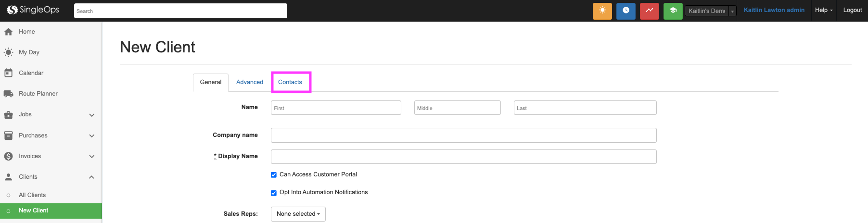Viewport: 868px width, 223px height.
Task: Click the Home house icon in sidebar
Action: pos(8,32)
